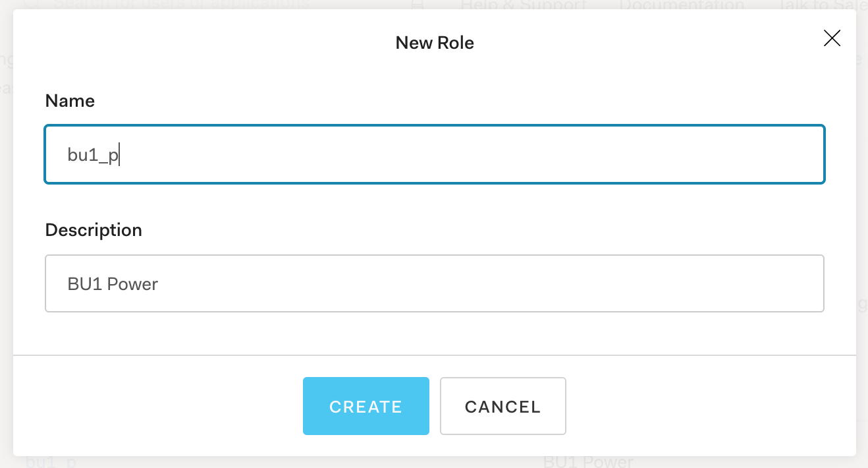Place cursor in the typed "bu1_p" text
This screenshot has height=468, width=868.
(x=93, y=155)
